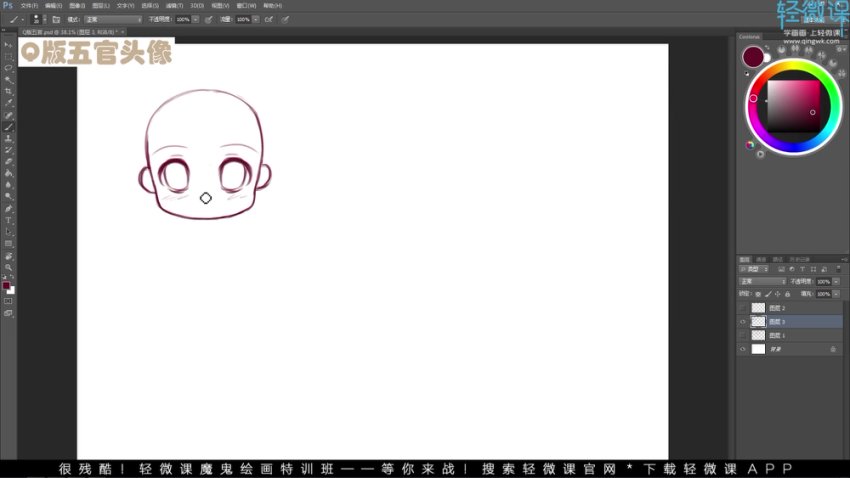Open the brush panel toggle icon
Screen dimensions: 850x478
tap(56, 20)
